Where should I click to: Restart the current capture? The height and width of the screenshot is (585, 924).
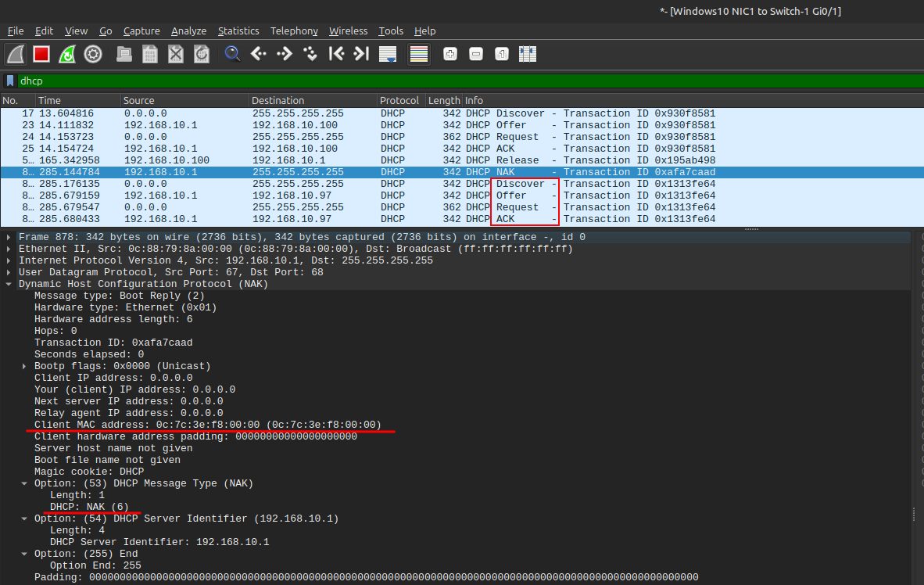click(x=67, y=54)
